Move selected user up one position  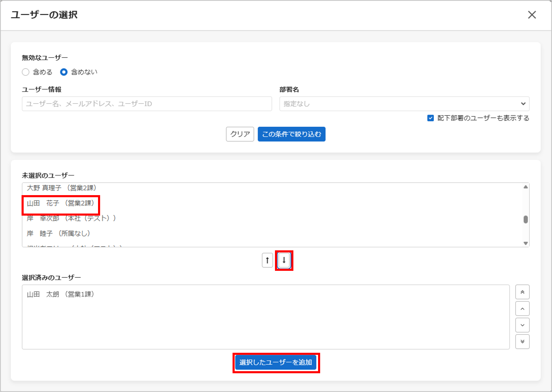[522, 309]
